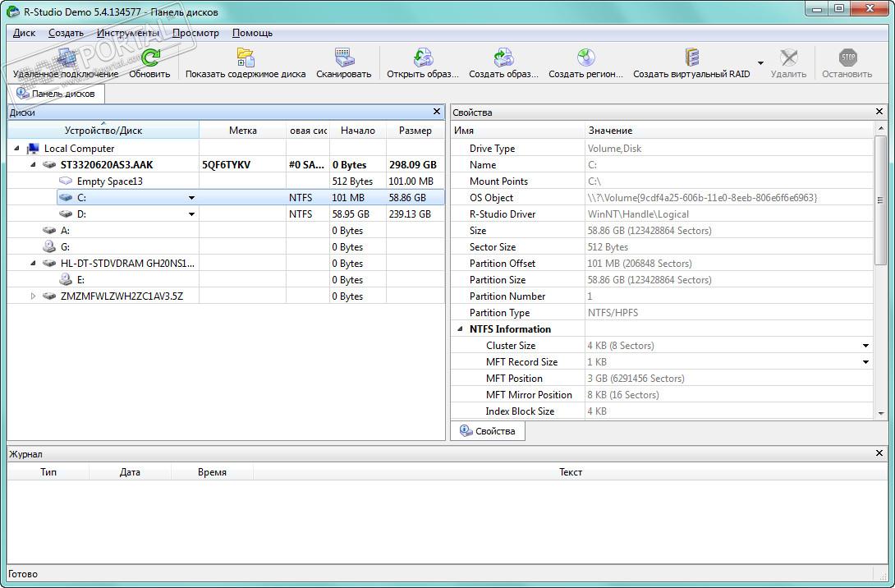Open the dropdown arrow on the D: row

coord(192,214)
